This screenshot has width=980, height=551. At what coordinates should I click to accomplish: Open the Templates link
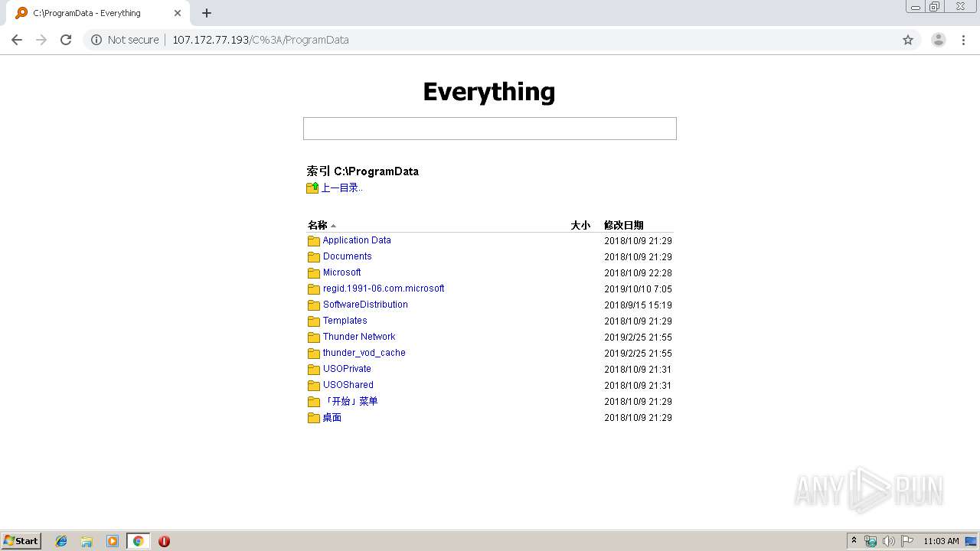point(345,321)
